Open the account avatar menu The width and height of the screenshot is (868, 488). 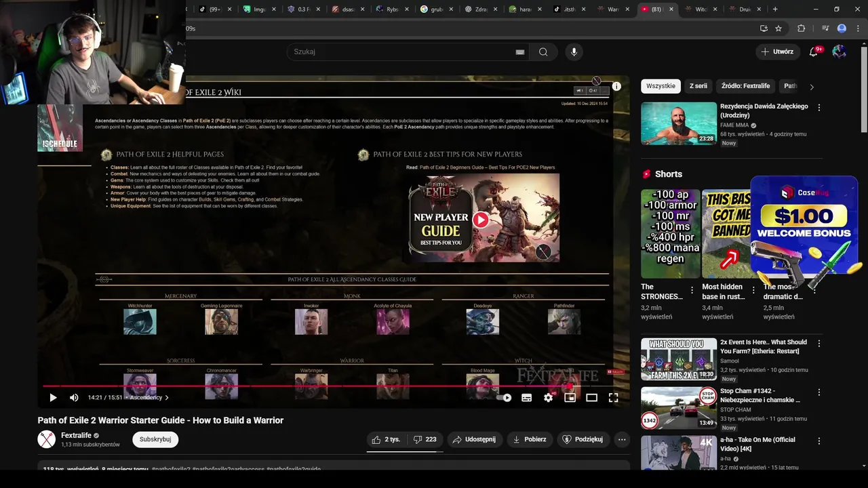click(x=840, y=52)
